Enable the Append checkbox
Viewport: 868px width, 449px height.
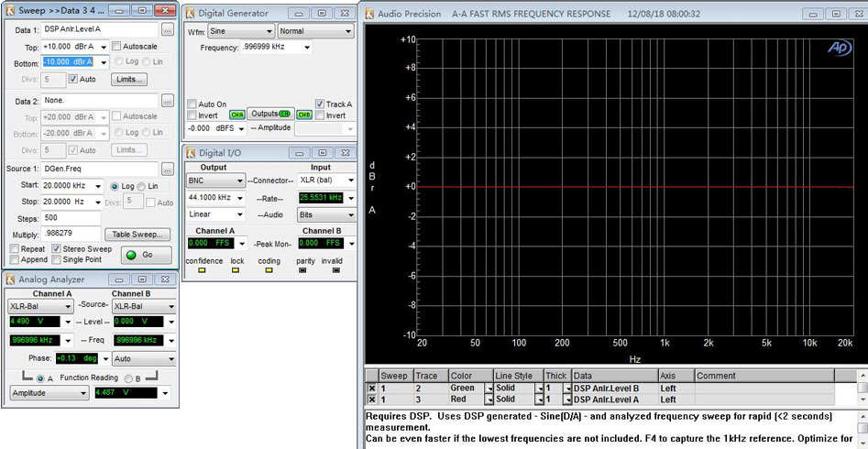(x=15, y=259)
